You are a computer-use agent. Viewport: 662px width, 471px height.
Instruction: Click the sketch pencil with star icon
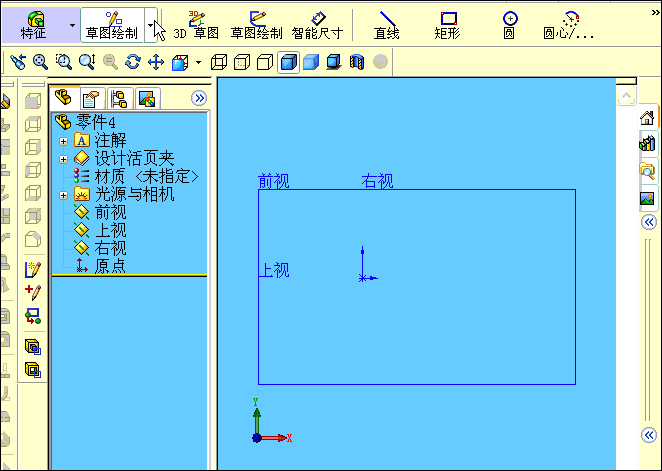(x=33, y=269)
